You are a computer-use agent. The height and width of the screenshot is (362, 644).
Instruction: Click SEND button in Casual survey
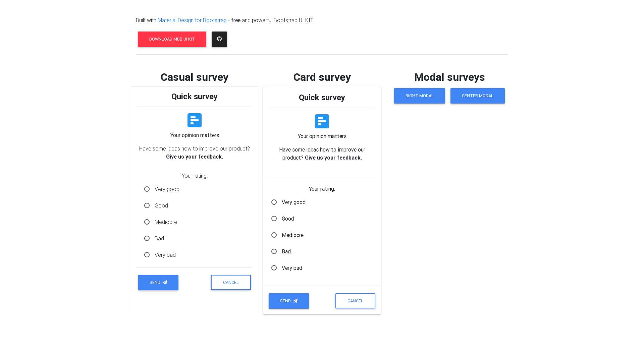(x=158, y=282)
